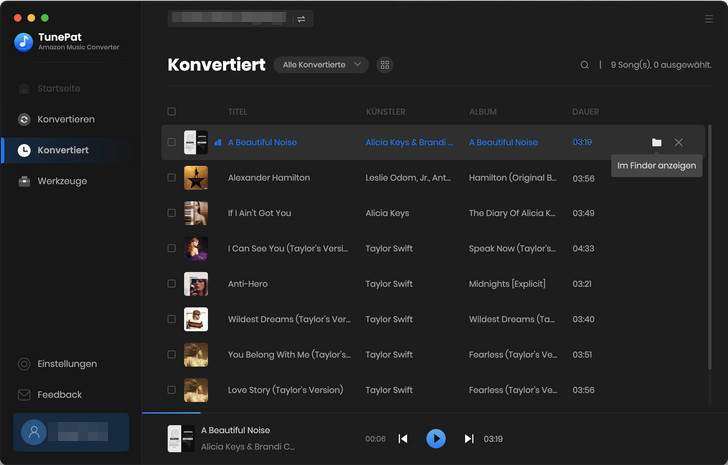728x465 pixels.
Task: Click the A Beautiful Noise album thumbnail
Action: [196, 142]
